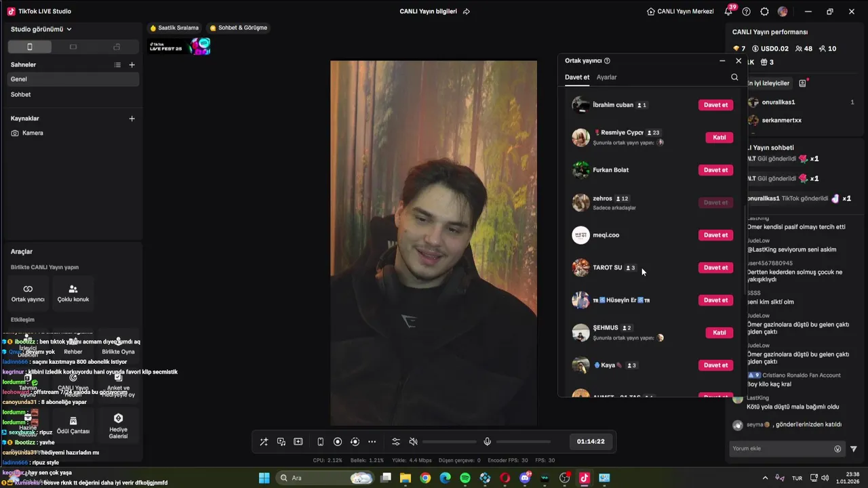The image size is (868, 488).
Task: Click the phone orientation icon in bottom toolbar
Action: tap(320, 441)
